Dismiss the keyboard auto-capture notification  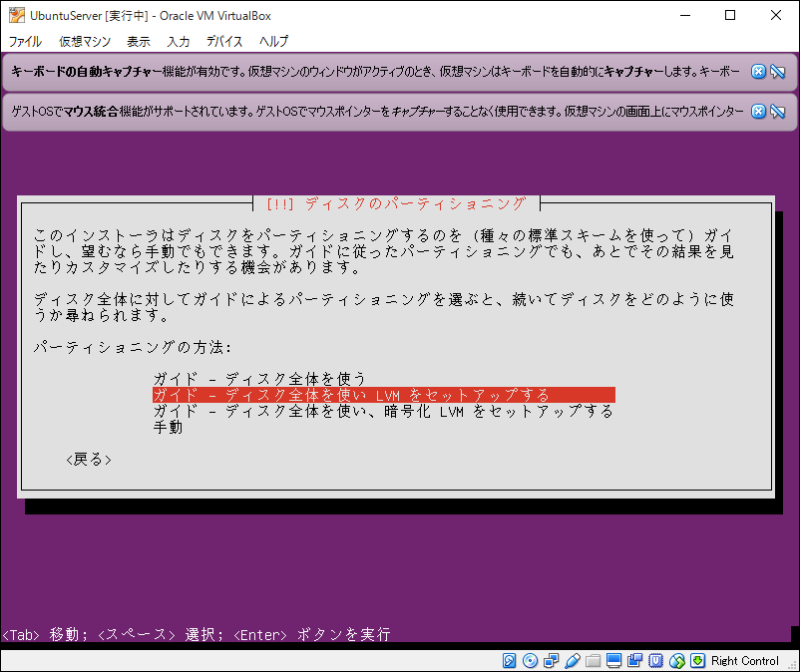(x=758, y=72)
